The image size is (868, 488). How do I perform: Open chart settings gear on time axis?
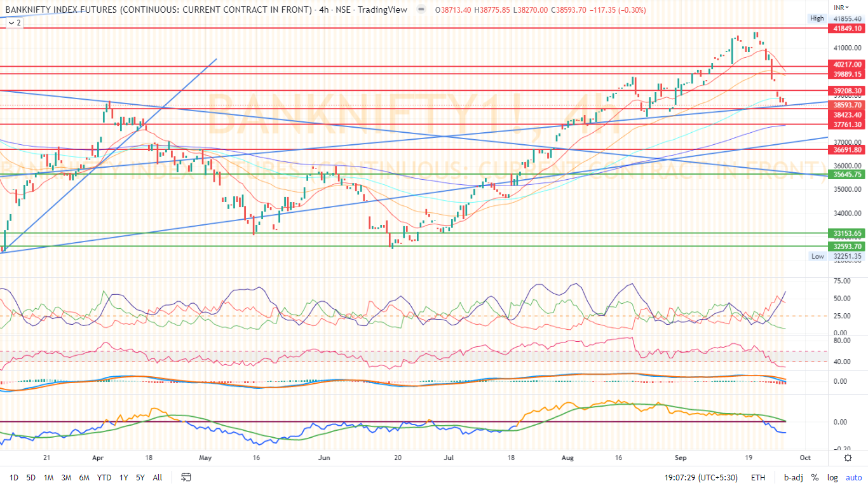pos(848,457)
